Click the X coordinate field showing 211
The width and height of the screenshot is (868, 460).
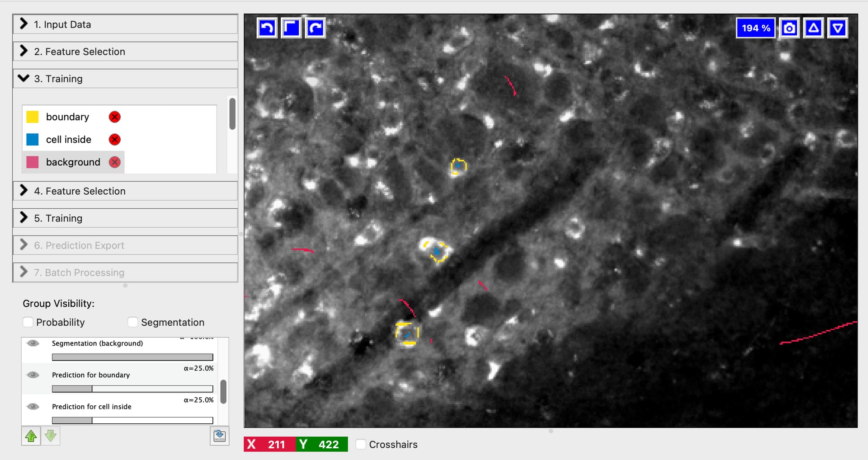coord(270,445)
